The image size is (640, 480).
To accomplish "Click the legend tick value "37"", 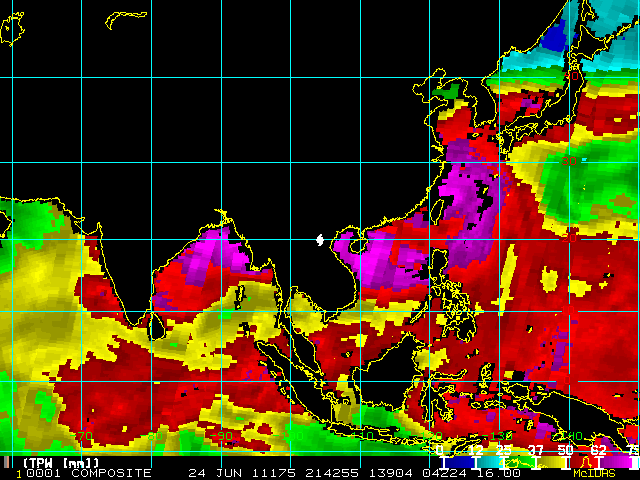I will [536, 450].
